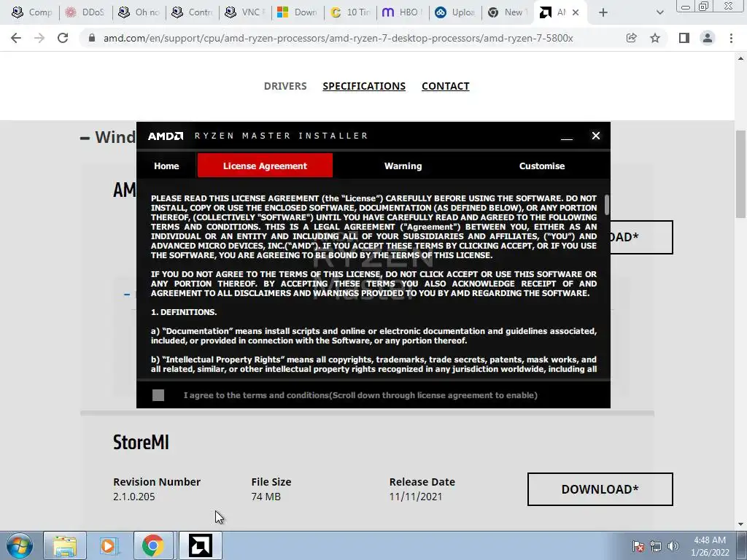Go to the Customise tab
The width and height of the screenshot is (747, 560).
point(542,166)
